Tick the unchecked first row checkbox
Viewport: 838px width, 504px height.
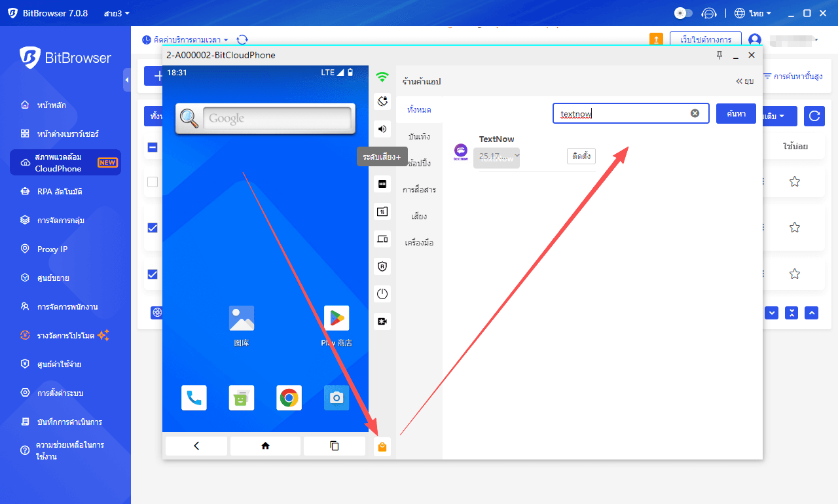(153, 182)
